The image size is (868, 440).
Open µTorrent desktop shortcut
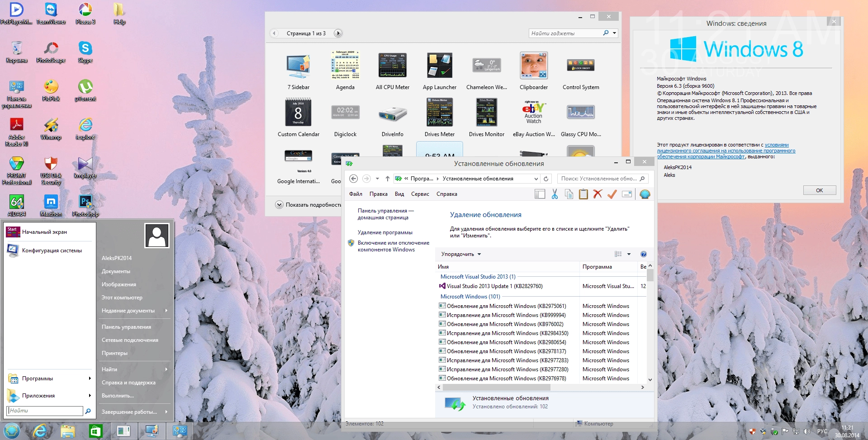point(85,90)
